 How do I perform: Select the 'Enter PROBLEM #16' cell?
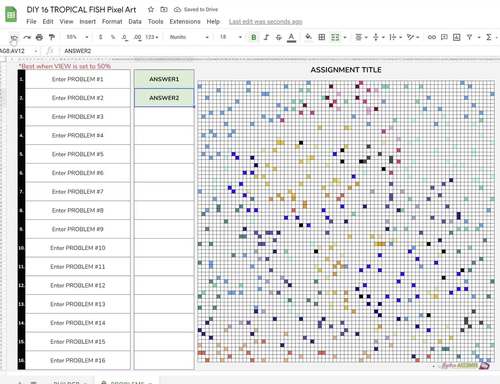pos(78,360)
